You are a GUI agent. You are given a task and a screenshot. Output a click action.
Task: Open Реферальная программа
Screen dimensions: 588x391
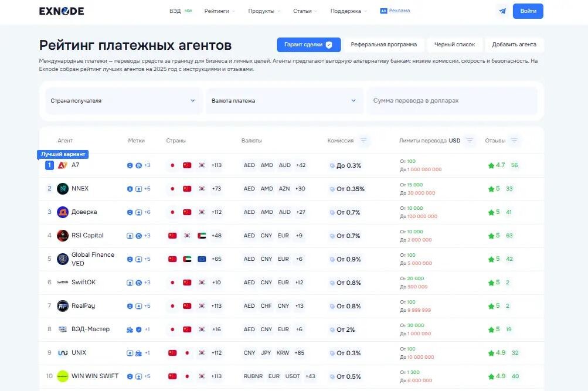pyautogui.click(x=383, y=45)
